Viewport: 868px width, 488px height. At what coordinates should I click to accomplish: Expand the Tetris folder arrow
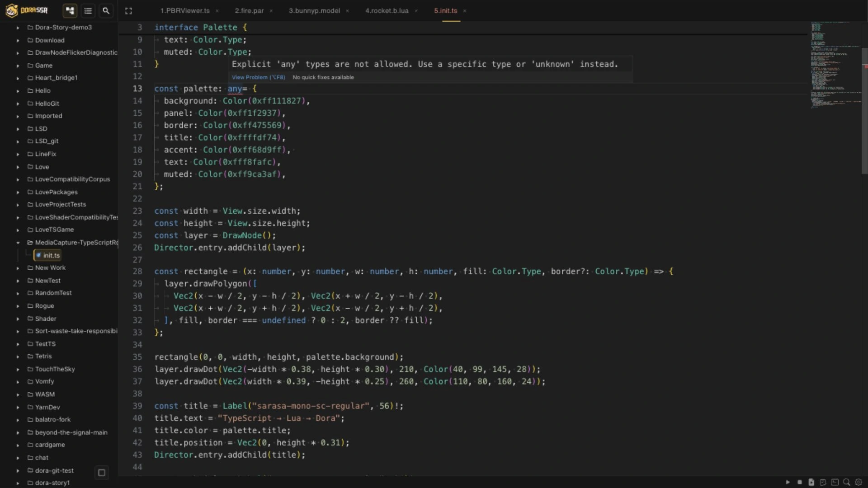tap(18, 357)
